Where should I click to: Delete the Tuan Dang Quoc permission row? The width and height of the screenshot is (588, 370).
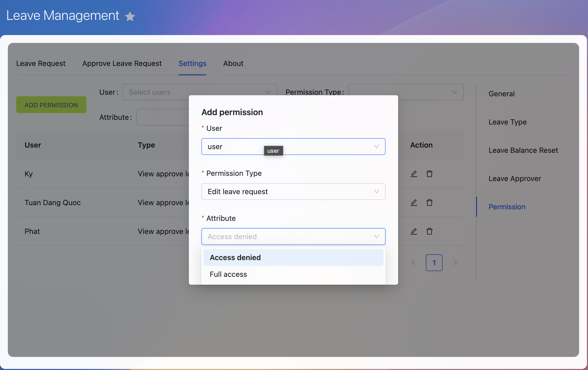(429, 203)
